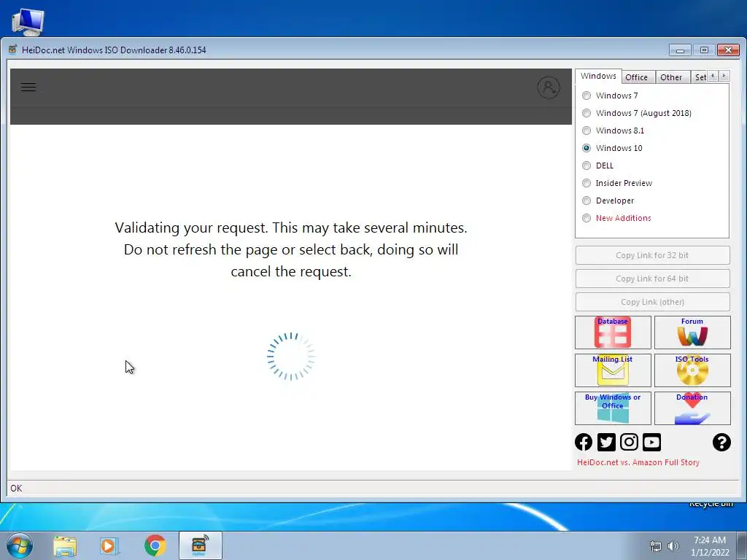Click Copy Link for 64 bit
Image resolution: width=747 pixels, height=560 pixels.
click(x=652, y=279)
